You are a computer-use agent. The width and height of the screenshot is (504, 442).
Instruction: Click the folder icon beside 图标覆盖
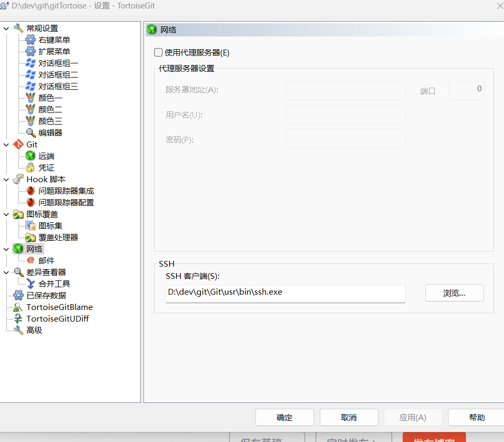tap(18, 214)
